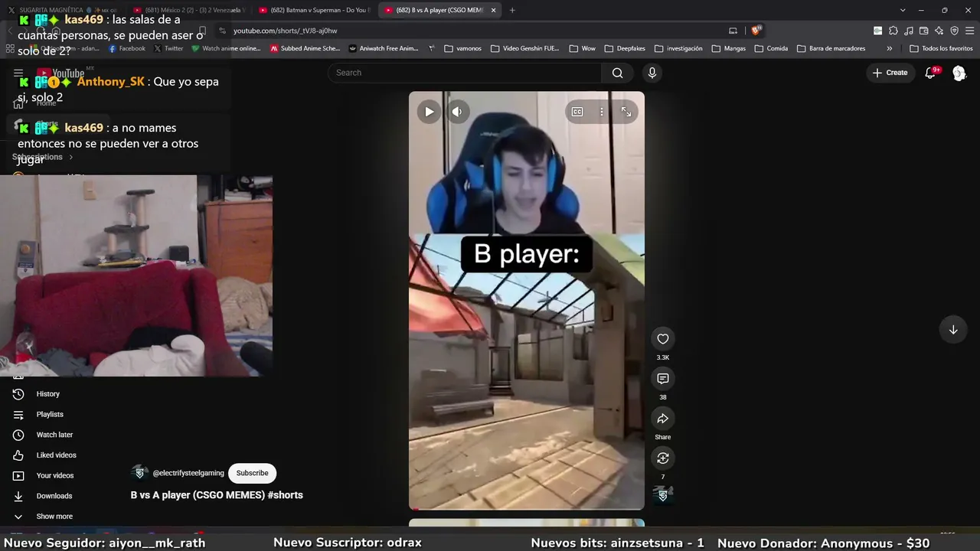The width and height of the screenshot is (980, 551).
Task: Open Watch later in the sidebar
Action: point(54,435)
